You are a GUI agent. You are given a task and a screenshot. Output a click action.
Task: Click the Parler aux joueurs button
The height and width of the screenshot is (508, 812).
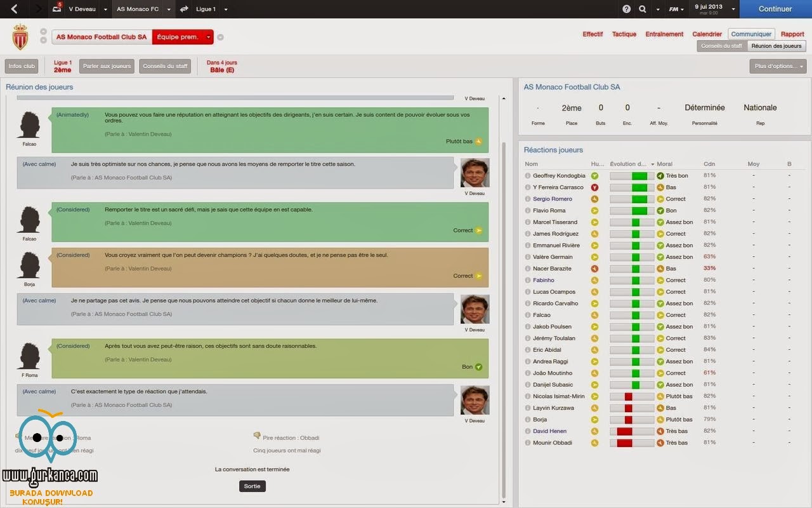(107, 66)
